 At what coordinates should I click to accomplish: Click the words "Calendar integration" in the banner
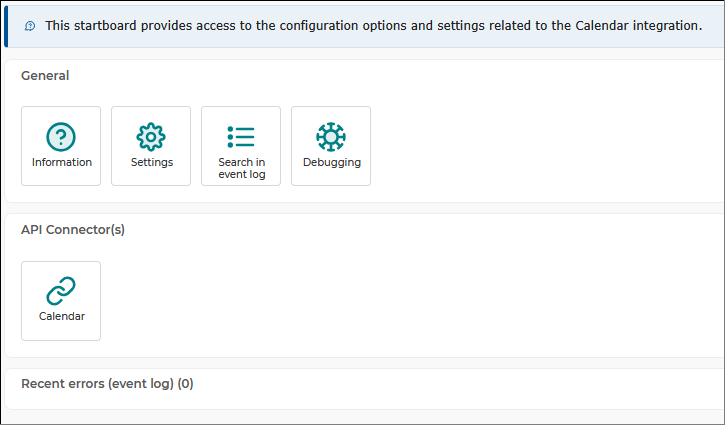(639, 26)
